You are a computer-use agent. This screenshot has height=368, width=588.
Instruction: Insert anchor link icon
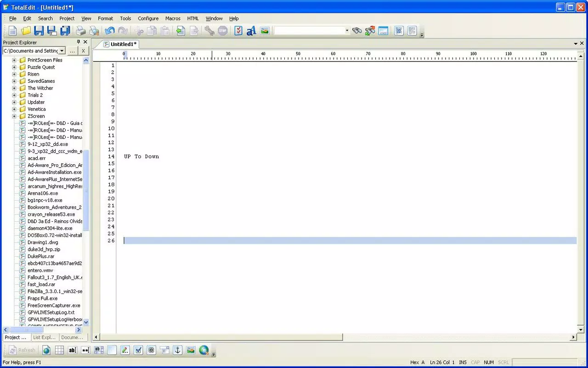177,350
